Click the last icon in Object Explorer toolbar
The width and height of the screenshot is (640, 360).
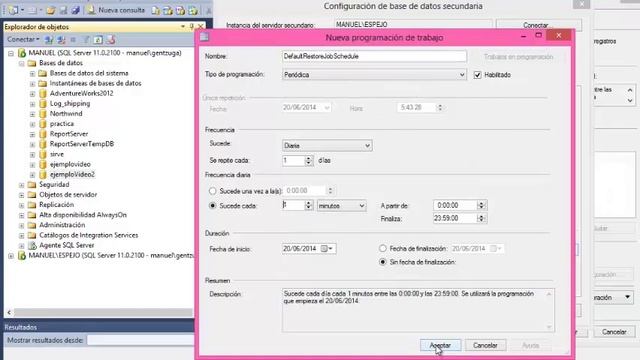coord(111,40)
